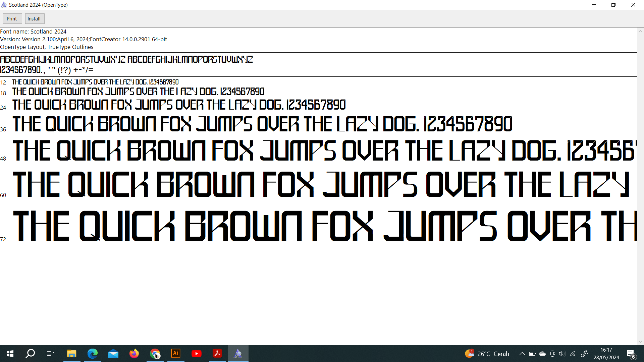Screen dimensions: 644x362
Task: Click the scroll-down arrow of the scrollbar
Action: (640, 342)
